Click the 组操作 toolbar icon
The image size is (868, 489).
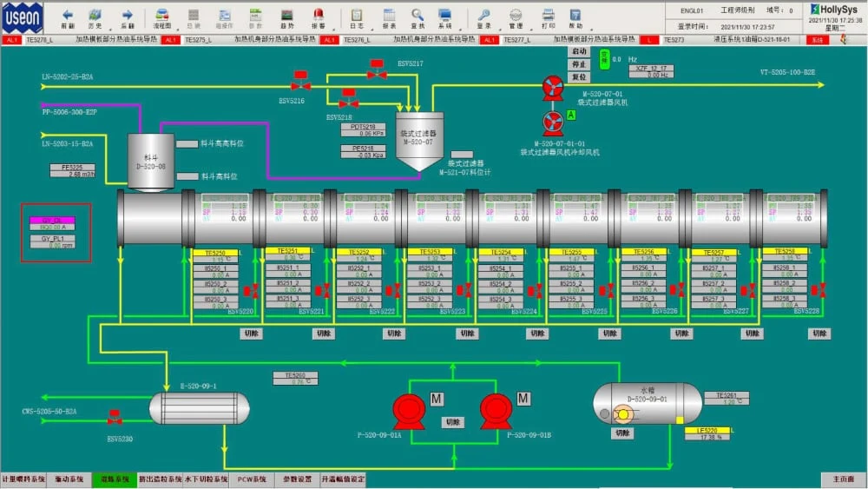pos(224,15)
